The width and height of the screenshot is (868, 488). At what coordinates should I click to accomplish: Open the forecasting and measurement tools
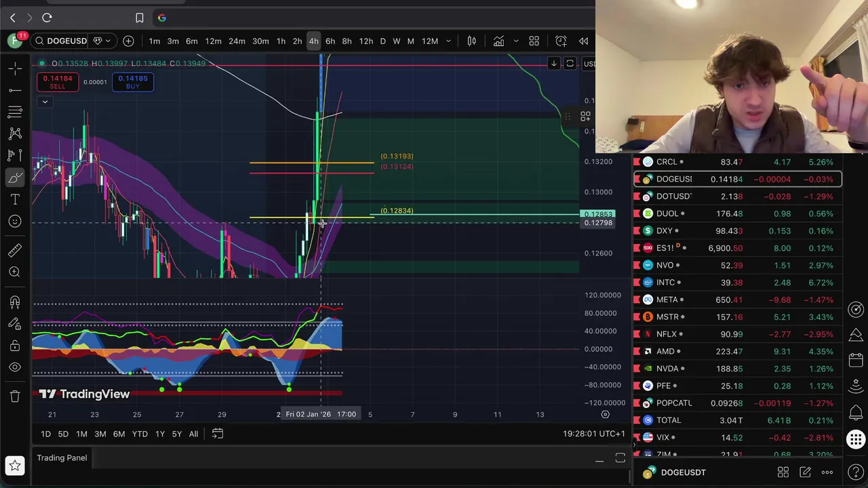[x=15, y=155]
